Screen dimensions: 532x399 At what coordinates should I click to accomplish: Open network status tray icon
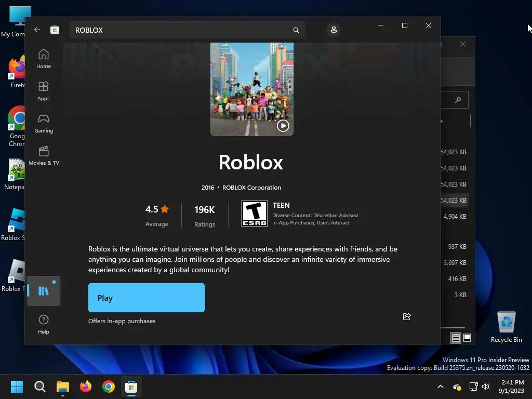coord(473,387)
